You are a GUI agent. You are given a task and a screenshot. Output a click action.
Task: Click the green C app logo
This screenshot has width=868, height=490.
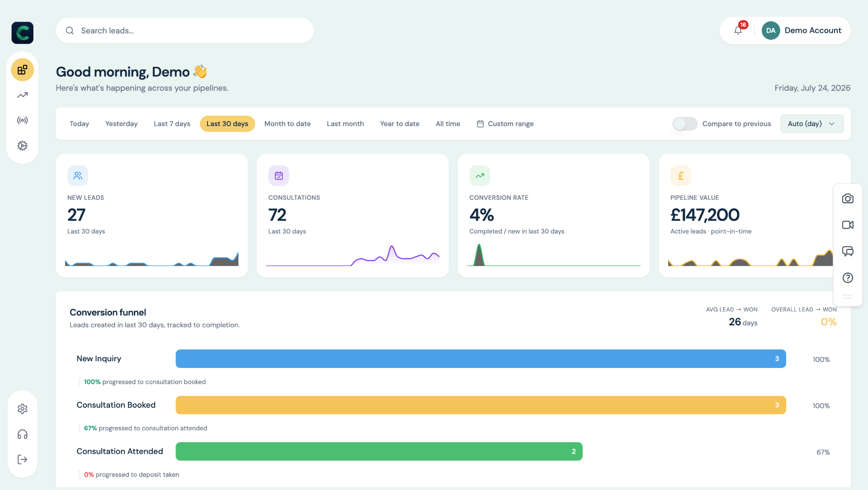tap(23, 33)
